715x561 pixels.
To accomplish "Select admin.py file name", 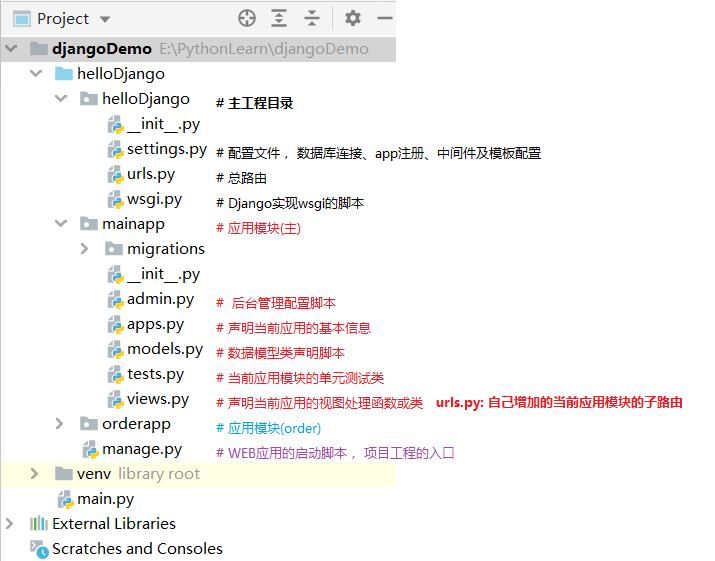I will (161, 300).
